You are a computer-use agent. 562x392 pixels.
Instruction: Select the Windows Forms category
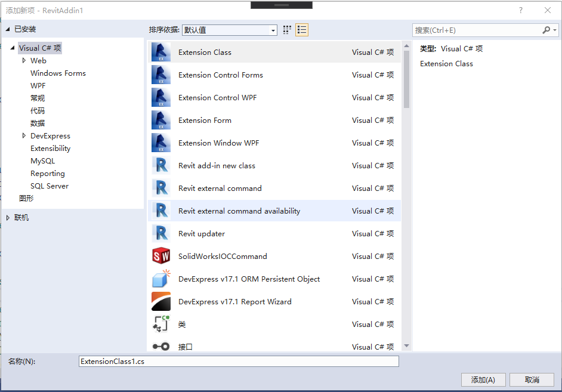tap(58, 73)
